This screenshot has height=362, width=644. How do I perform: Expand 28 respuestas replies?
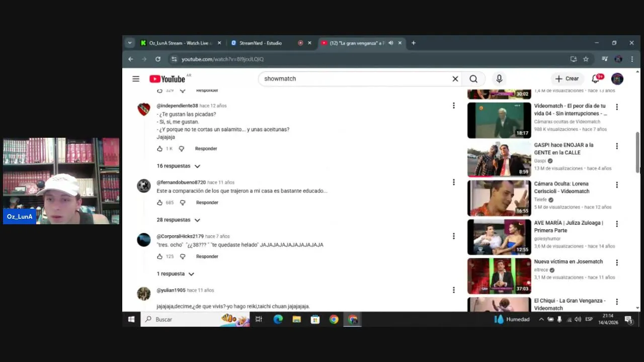[179, 220]
